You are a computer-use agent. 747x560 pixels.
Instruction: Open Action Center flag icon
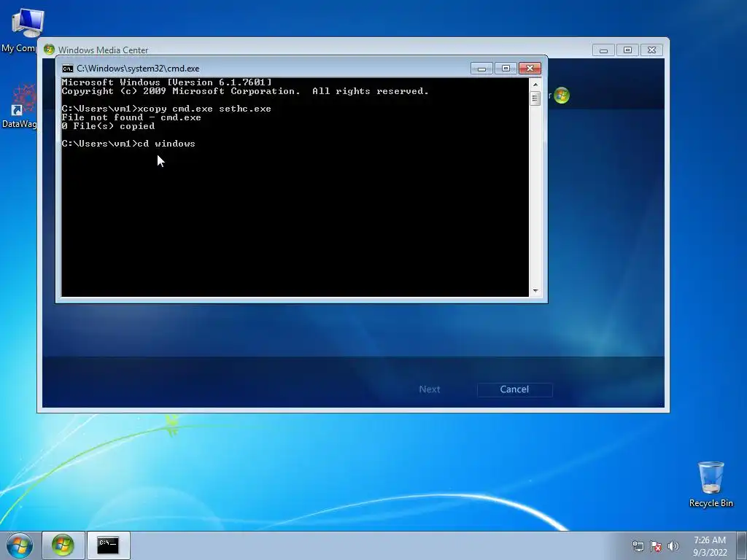click(656, 546)
